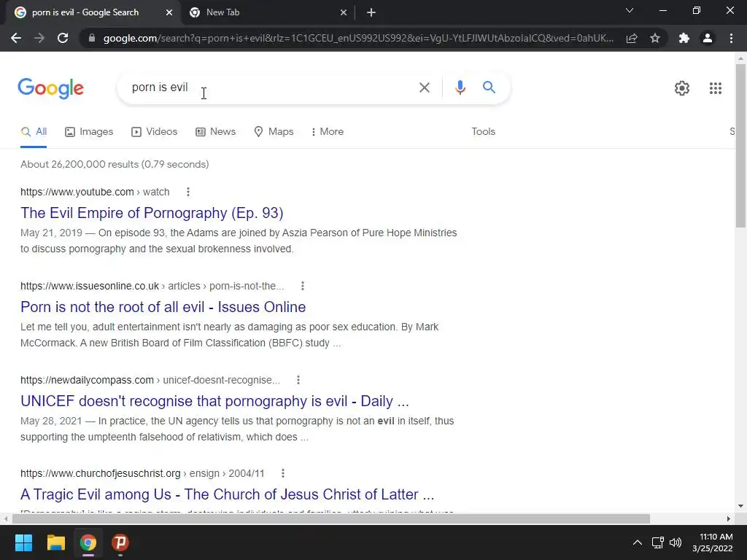This screenshot has height=560, width=747.
Task: Click the share page icon in address bar
Action: coord(632,38)
